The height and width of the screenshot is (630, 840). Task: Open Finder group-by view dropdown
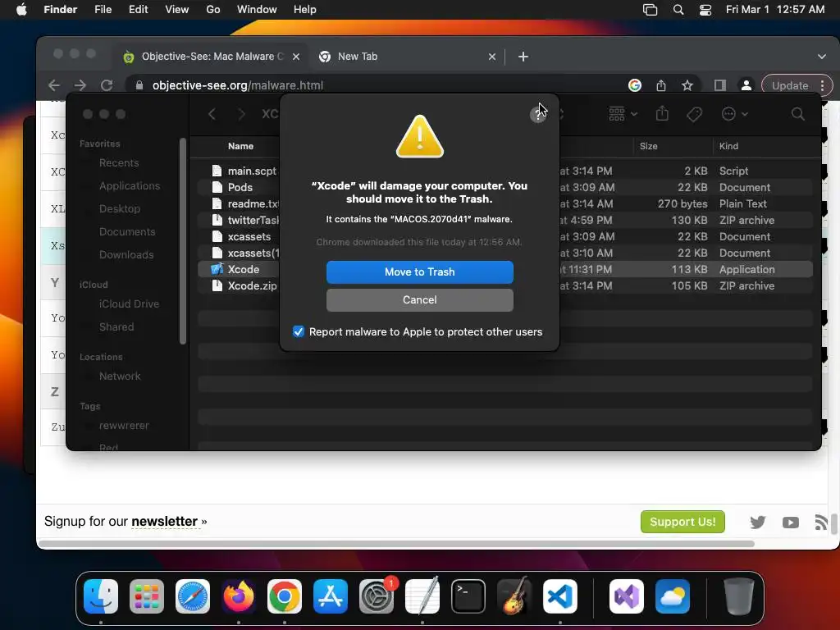point(623,114)
